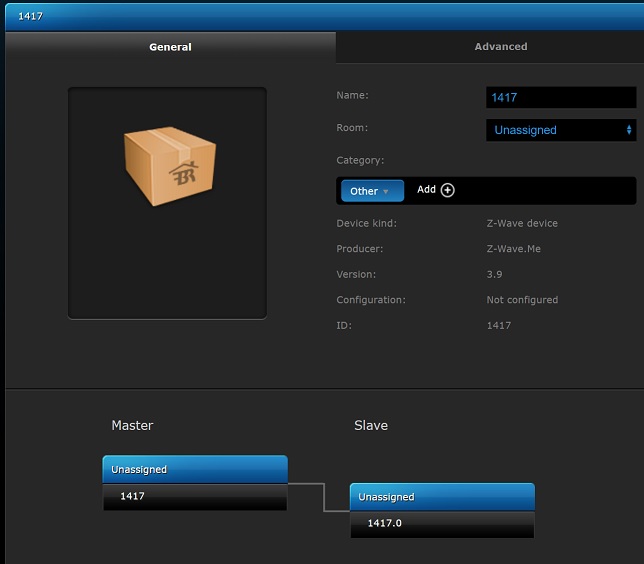The image size is (644, 564).
Task: Select the Master device's Unassigned header
Action: tap(195, 469)
